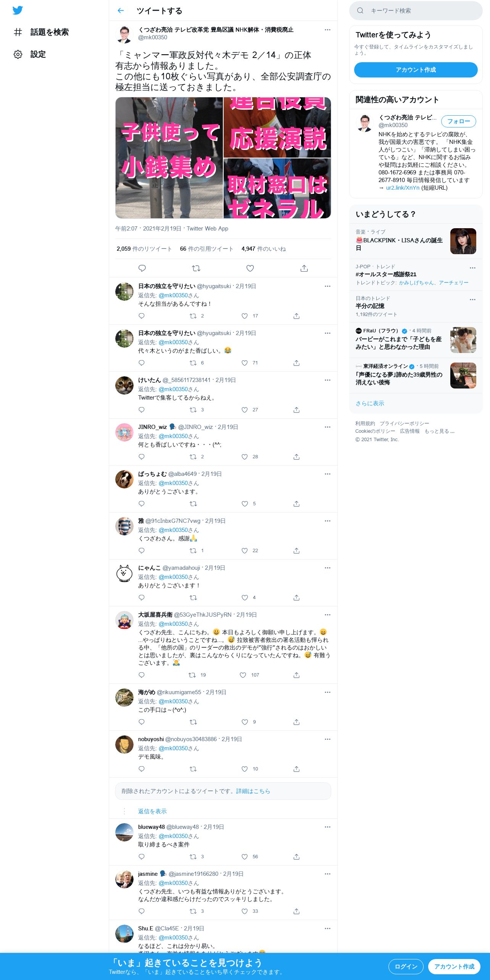Viewport: 490px width, 980px height.
Task: Open the settings gear in sidebar
Action: pyautogui.click(x=18, y=54)
